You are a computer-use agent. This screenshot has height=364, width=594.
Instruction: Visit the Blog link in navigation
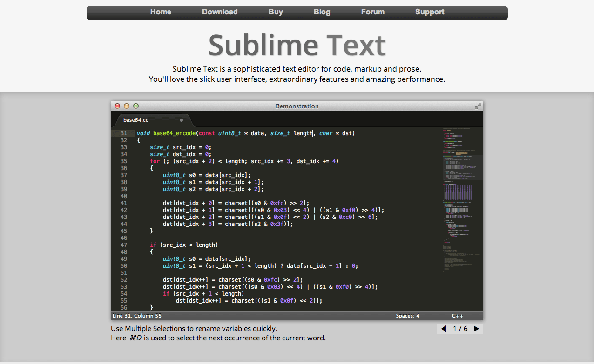tap(322, 12)
